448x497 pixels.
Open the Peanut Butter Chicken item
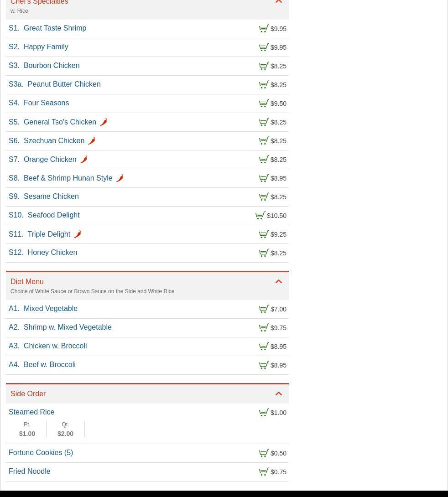click(64, 84)
